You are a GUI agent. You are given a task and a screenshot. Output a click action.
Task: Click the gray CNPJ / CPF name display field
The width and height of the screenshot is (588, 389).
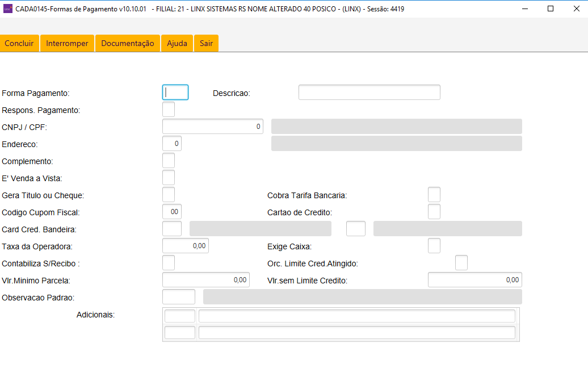(x=396, y=127)
